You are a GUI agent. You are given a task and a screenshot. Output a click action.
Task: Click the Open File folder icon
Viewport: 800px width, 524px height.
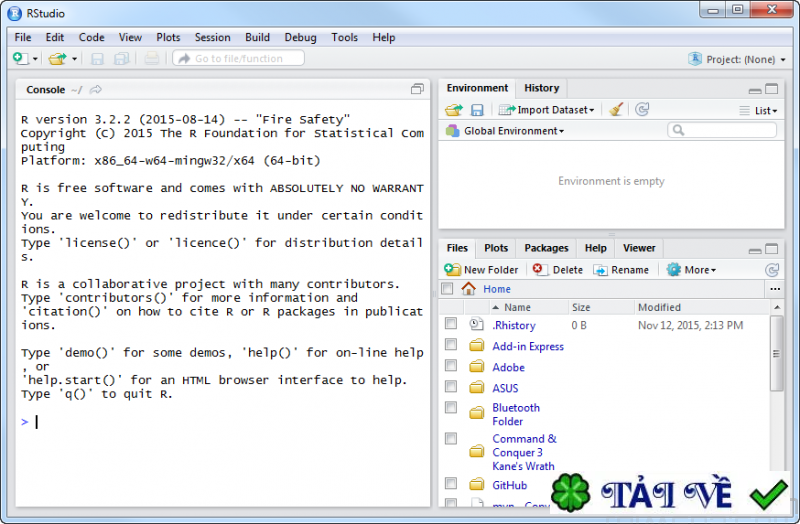tap(57, 59)
